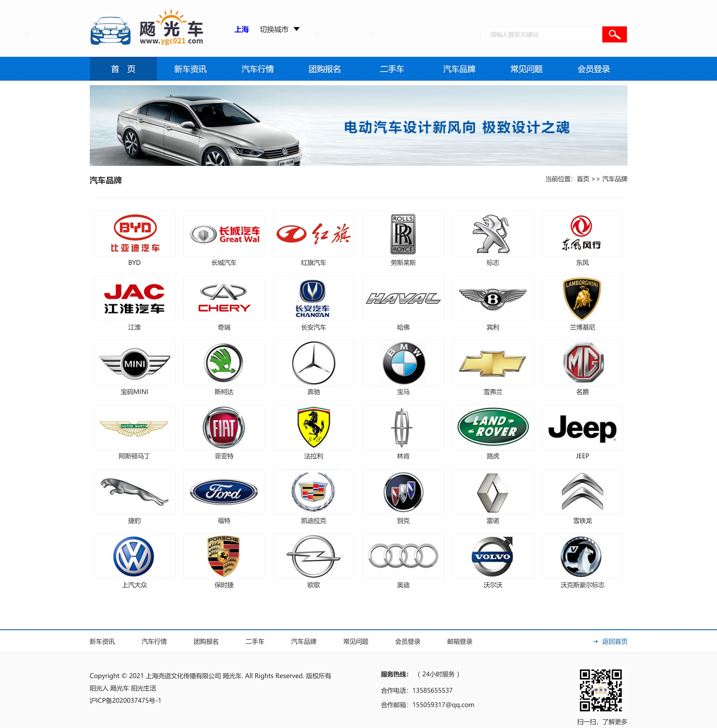Go to 新车资讯 in the navigation bar
Screen dimensions: 717x728
click(x=190, y=69)
